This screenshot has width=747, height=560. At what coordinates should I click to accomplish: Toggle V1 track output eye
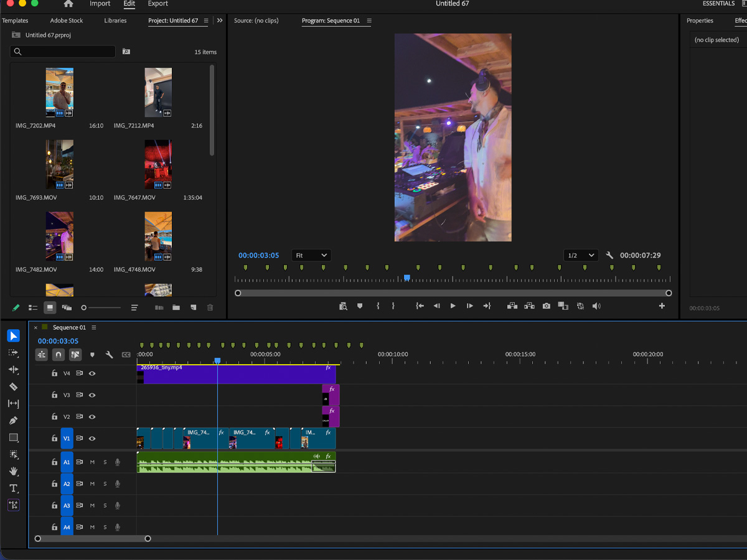click(92, 439)
